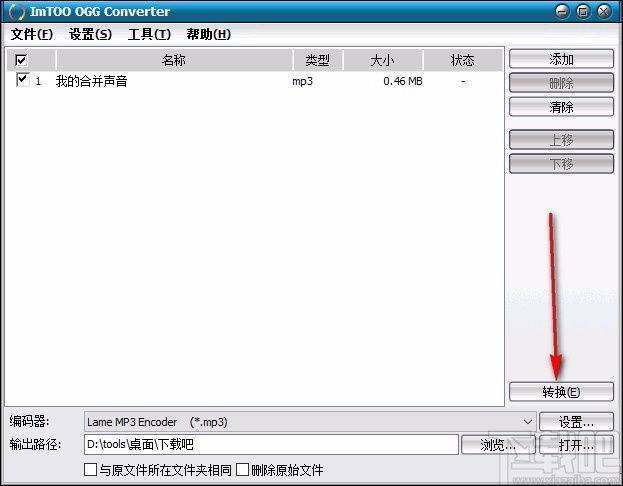Enable 与原文件所在文件夹相同 checkbox

pos(90,470)
